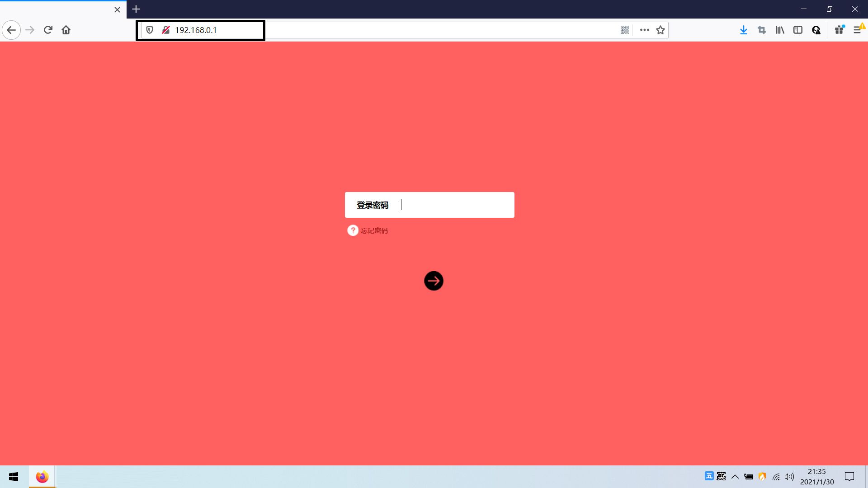Reload the current page

(48, 30)
